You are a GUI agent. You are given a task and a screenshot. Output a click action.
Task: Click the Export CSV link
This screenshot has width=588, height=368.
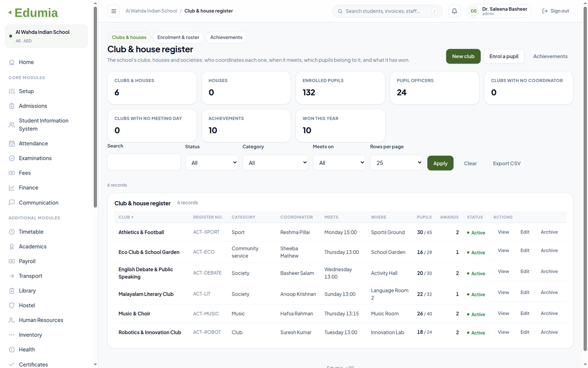507,164
